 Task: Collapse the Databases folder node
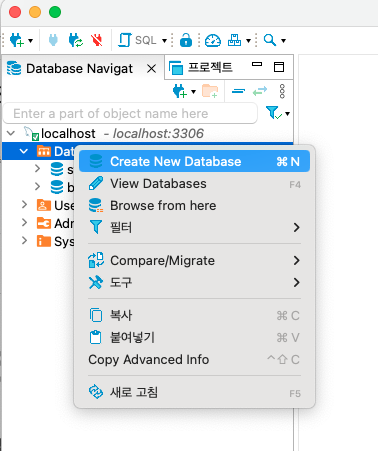click(x=24, y=151)
